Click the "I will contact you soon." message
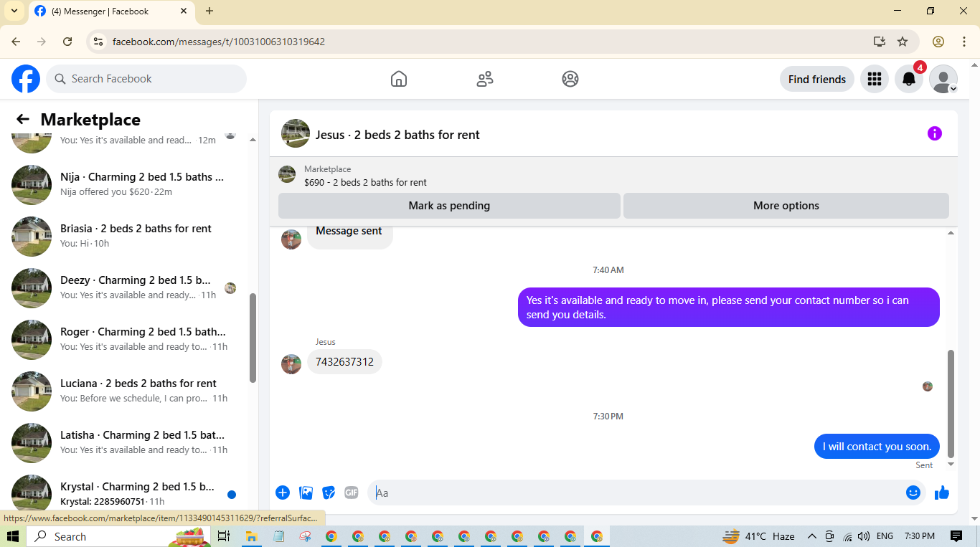Viewport: 980px width, 547px height. tap(877, 447)
